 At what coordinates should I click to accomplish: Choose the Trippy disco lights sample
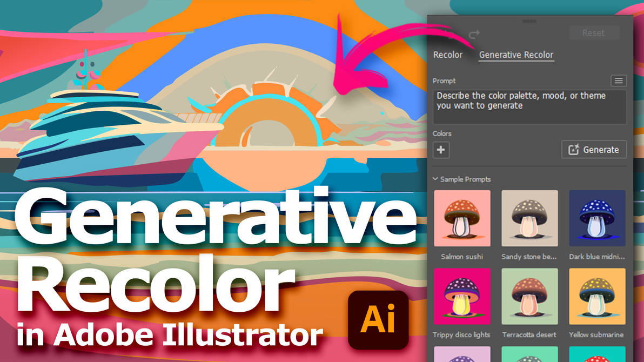pyautogui.click(x=462, y=296)
